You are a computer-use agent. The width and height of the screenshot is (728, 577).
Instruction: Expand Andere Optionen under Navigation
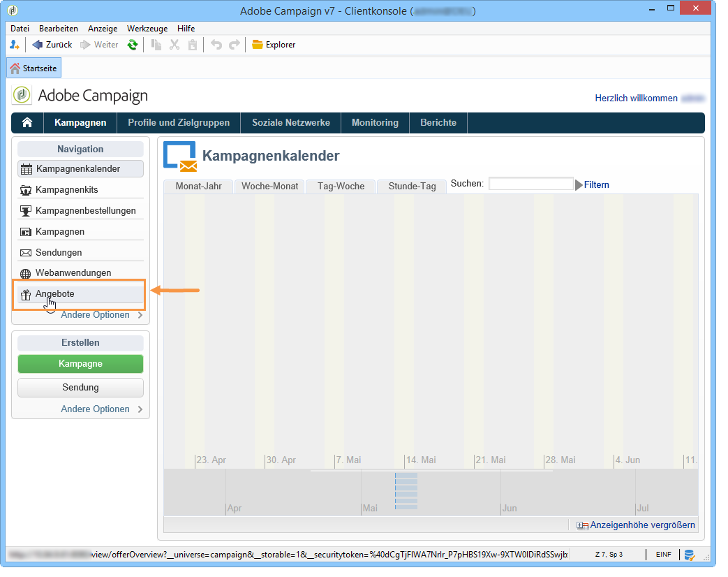point(101,315)
